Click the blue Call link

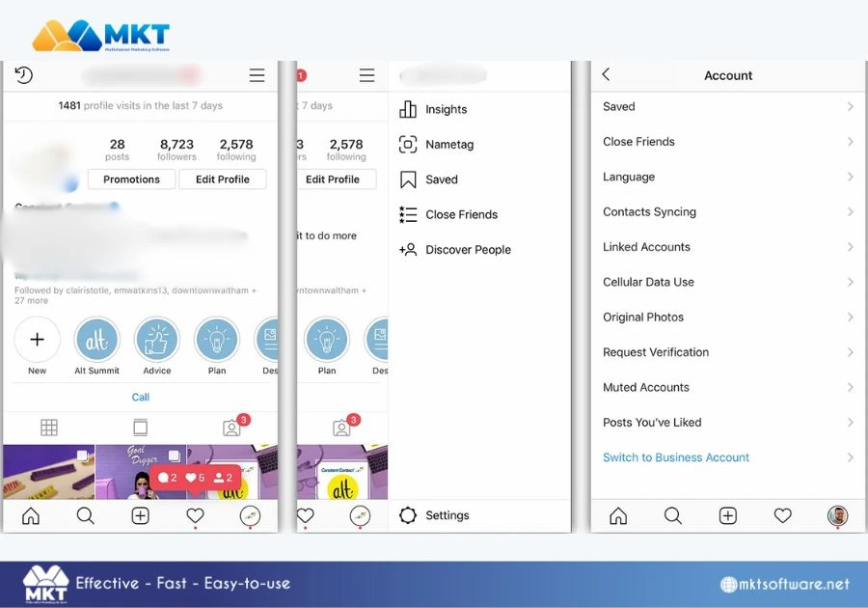pos(141,397)
